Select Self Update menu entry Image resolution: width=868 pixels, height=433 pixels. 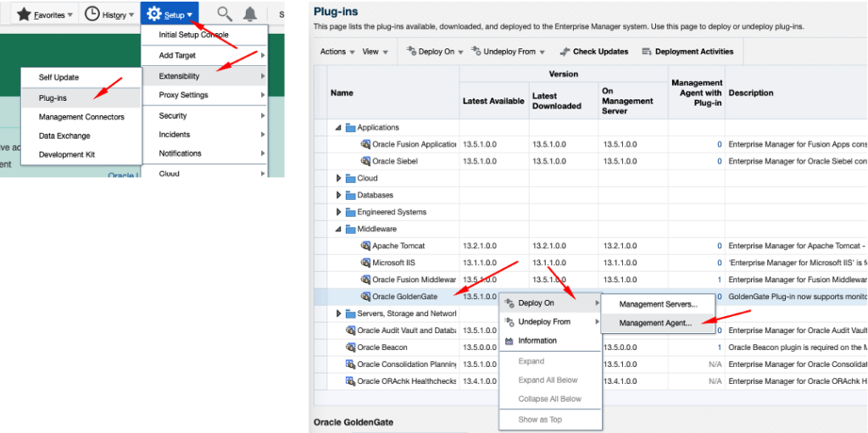click(81, 77)
